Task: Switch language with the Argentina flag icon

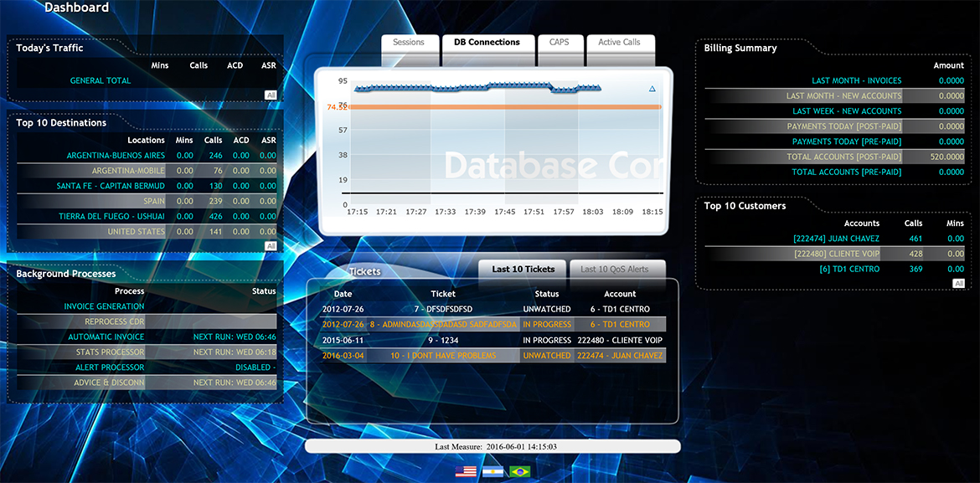Action: (x=493, y=471)
